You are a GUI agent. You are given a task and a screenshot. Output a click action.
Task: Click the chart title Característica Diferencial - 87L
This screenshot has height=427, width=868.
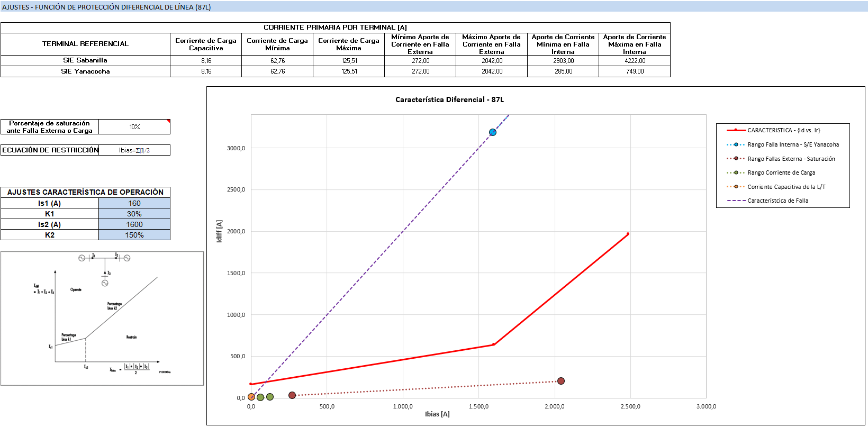(x=449, y=99)
